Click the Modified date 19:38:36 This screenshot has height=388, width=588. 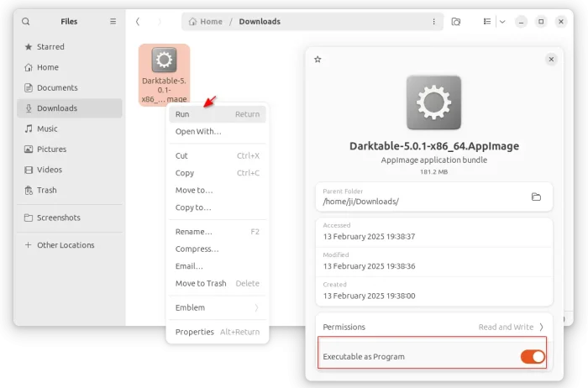[369, 266]
